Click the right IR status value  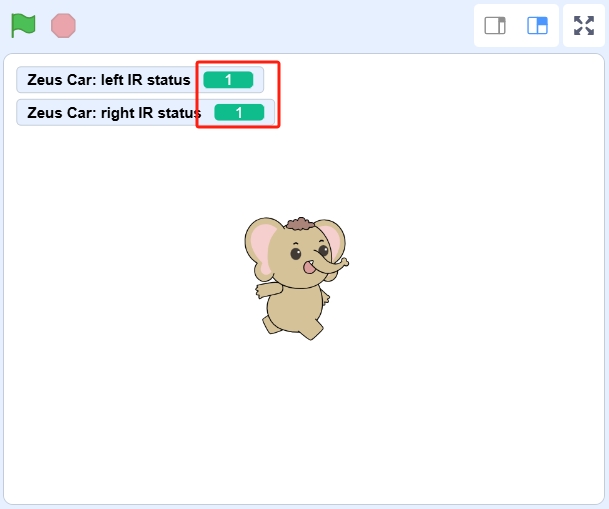[x=239, y=113]
